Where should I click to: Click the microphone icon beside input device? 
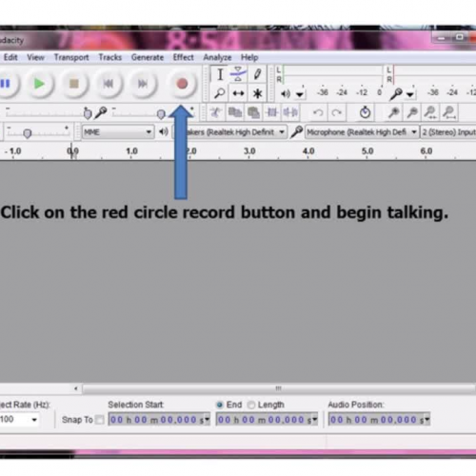[x=296, y=131]
